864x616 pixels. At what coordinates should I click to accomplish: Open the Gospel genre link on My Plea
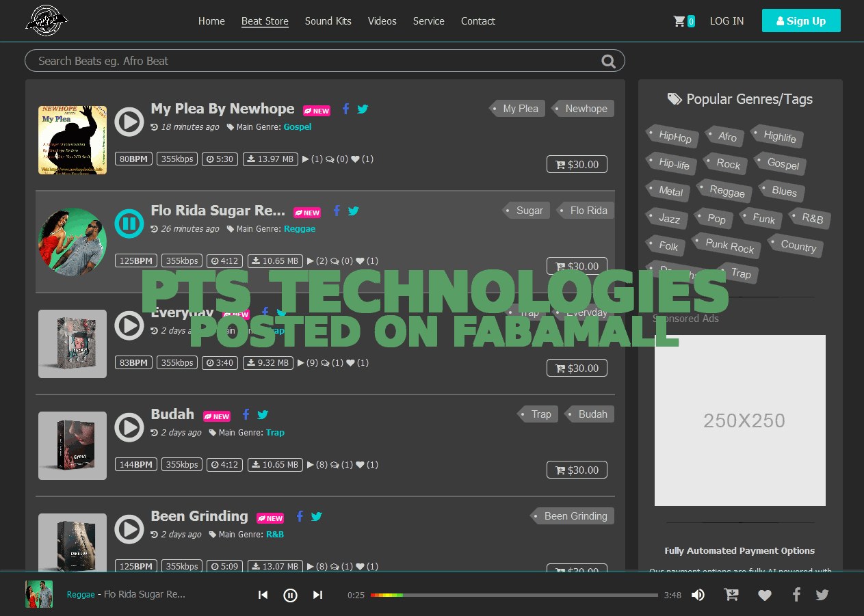[x=298, y=126]
